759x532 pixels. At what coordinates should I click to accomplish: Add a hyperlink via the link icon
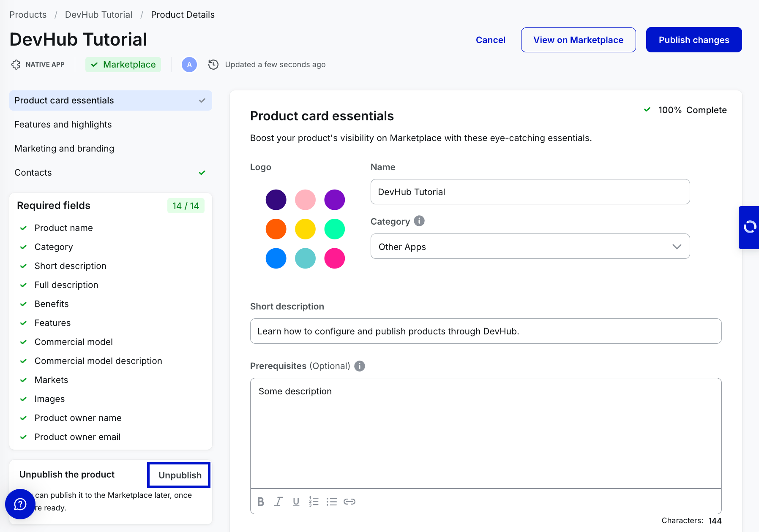349,502
